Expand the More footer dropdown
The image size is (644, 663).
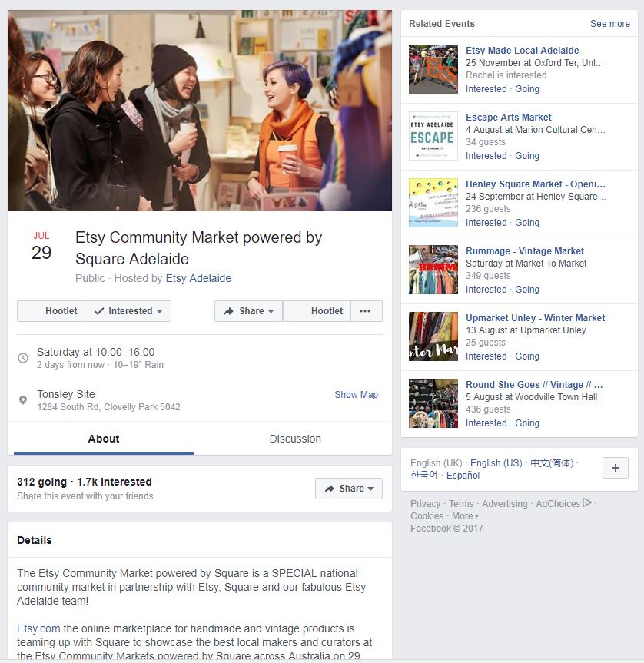point(465,516)
